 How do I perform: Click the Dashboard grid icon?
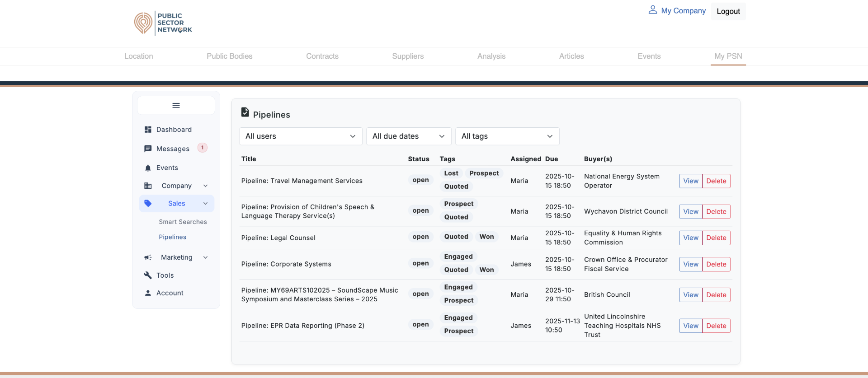tap(148, 130)
